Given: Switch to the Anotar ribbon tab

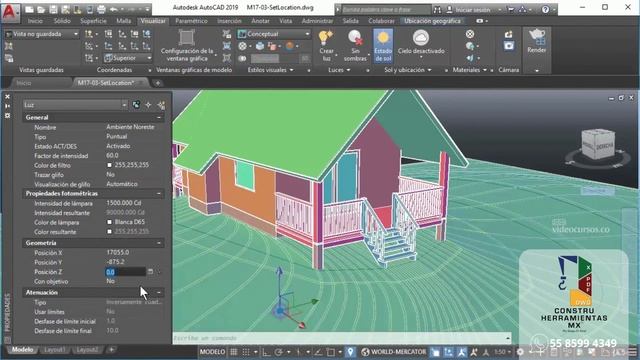Looking at the screenshot, I should 260,21.
